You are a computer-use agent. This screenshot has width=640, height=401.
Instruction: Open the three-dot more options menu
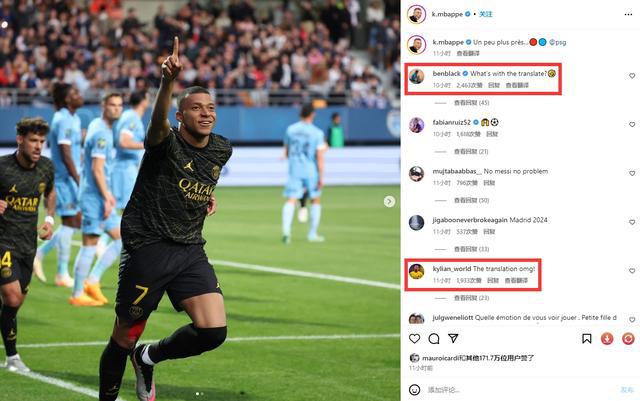coord(628,14)
